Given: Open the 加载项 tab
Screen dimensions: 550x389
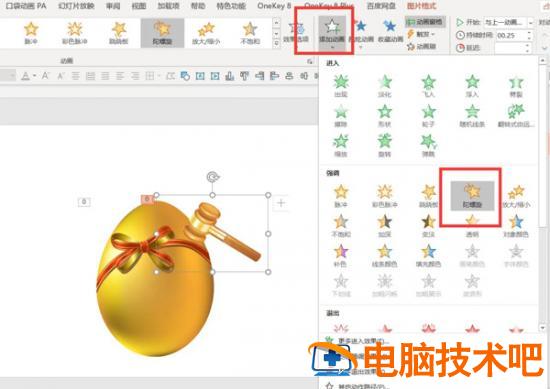Looking at the screenshot, I should pyautogui.click(x=168, y=6).
